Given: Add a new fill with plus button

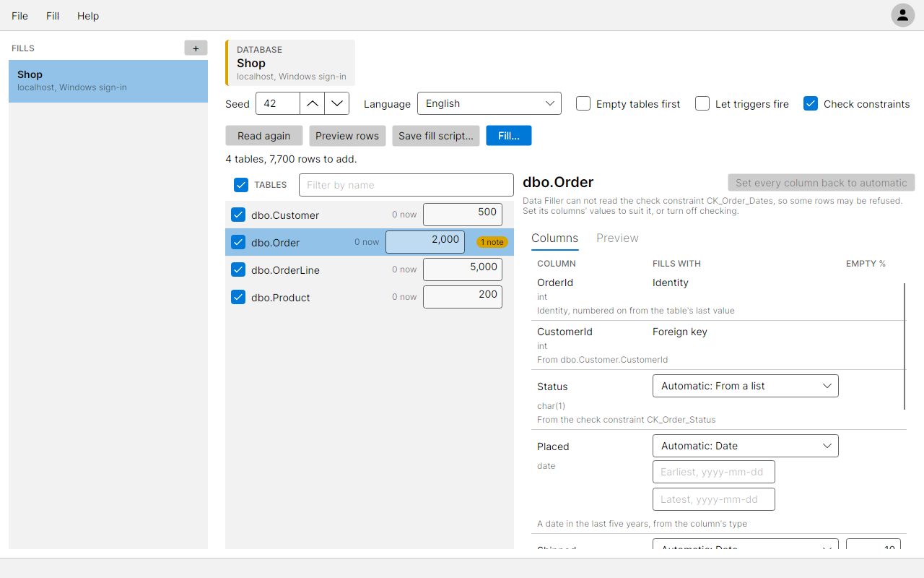Looking at the screenshot, I should click(196, 48).
